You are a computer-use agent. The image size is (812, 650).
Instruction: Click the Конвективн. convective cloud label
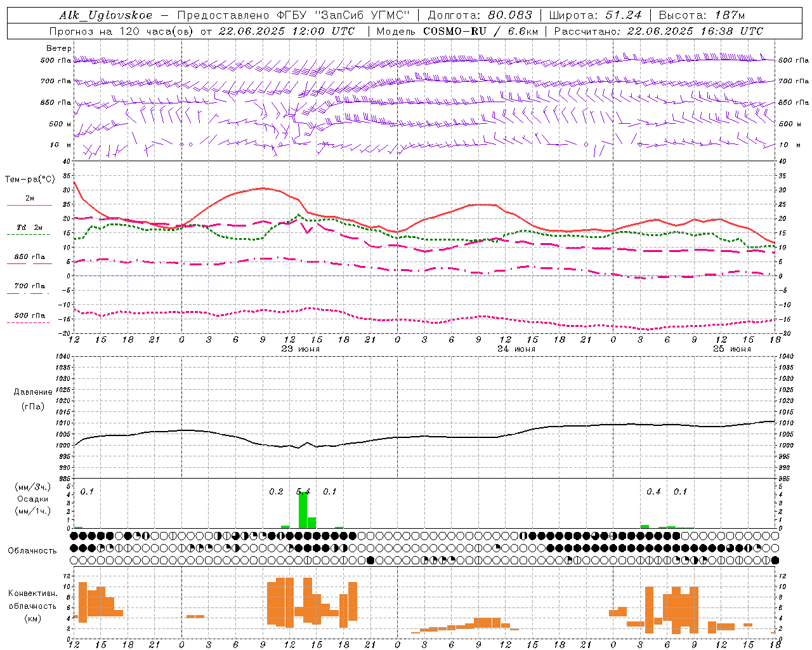click(32, 594)
